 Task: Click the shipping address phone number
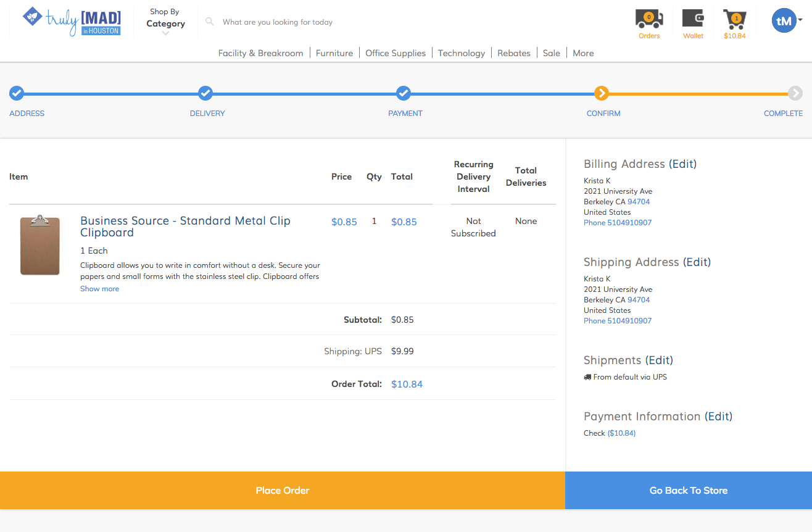pos(618,320)
